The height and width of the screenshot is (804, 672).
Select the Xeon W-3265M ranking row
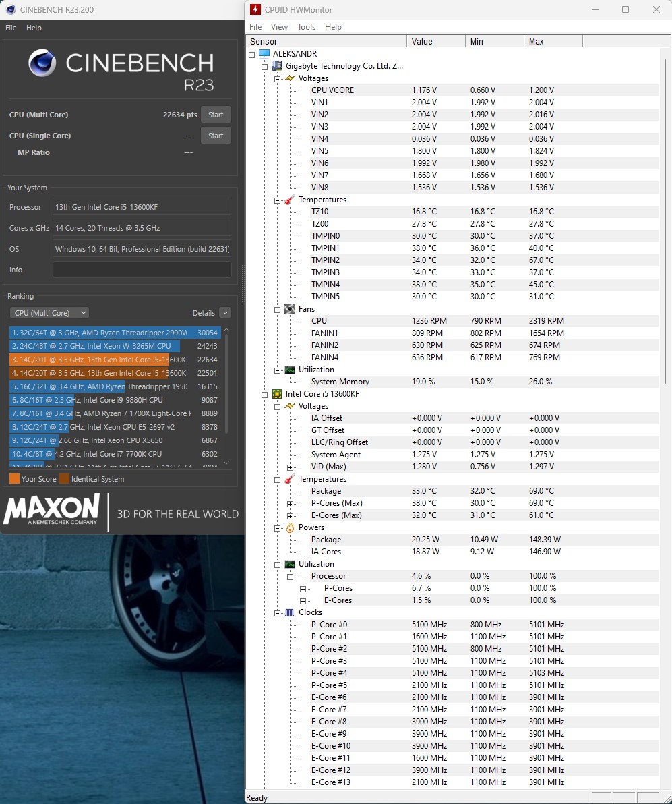115,346
